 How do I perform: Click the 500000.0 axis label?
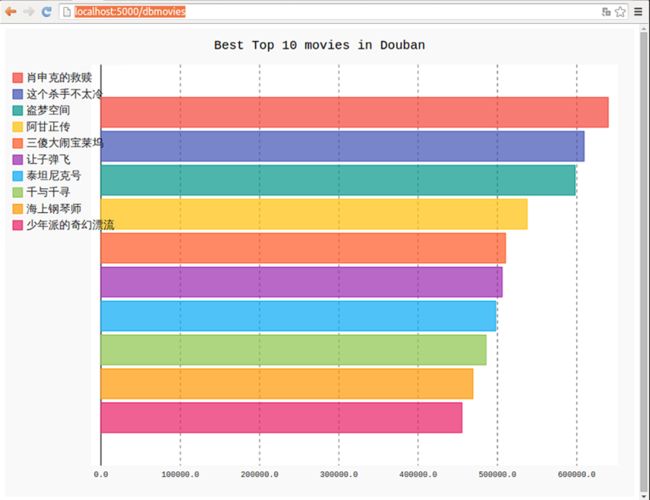497,474
